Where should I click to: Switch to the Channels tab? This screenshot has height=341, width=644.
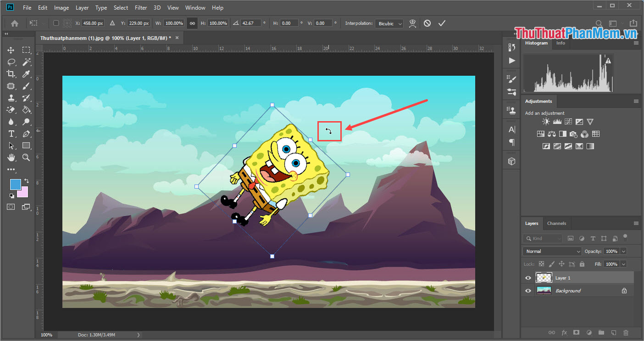coord(557,224)
